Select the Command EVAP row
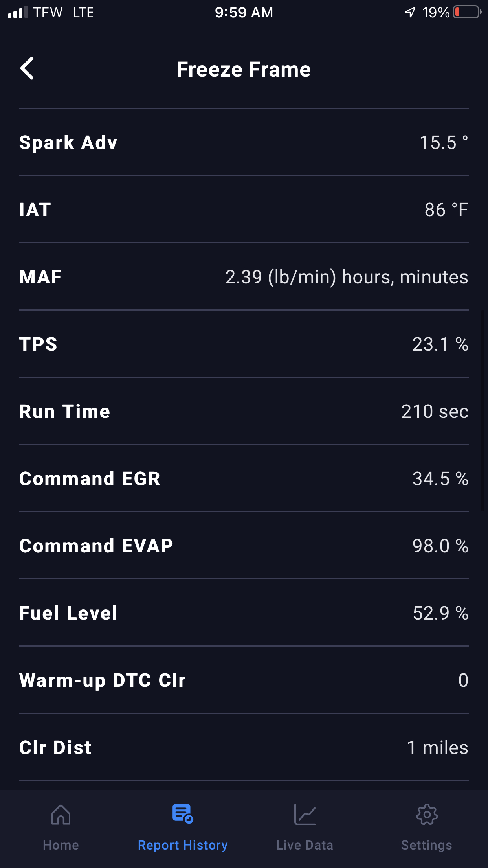 click(244, 546)
